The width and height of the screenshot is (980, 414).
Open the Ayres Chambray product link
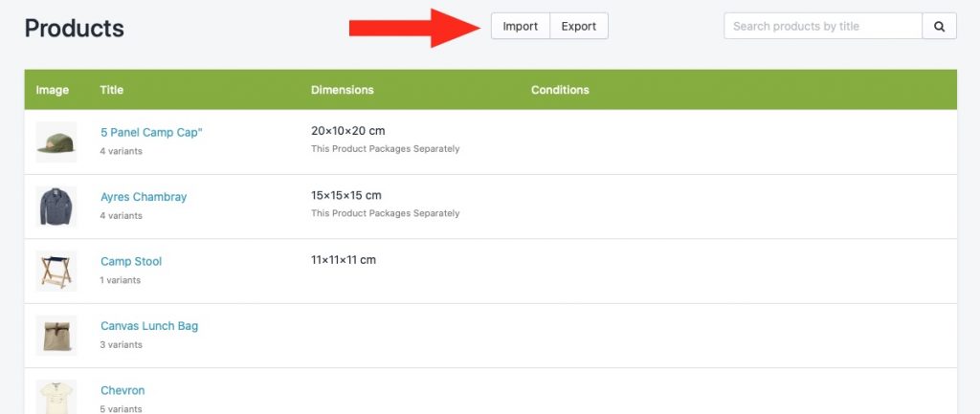click(x=144, y=197)
